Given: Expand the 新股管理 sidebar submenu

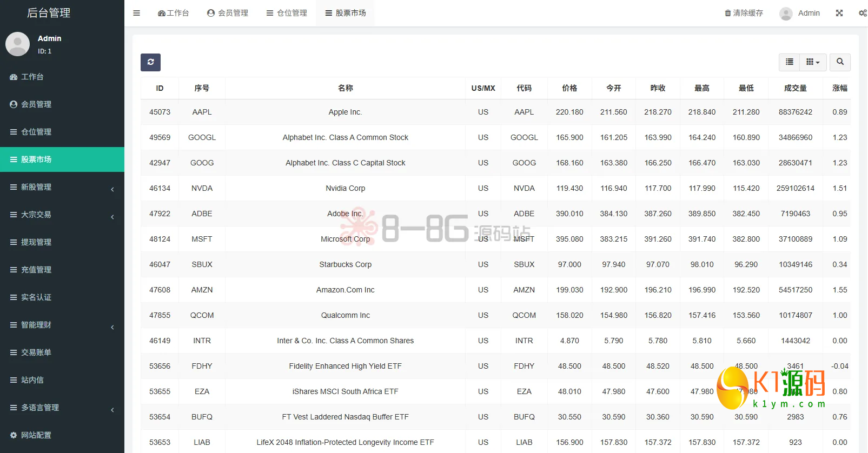Looking at the screenshot, I should click(62, 187).
